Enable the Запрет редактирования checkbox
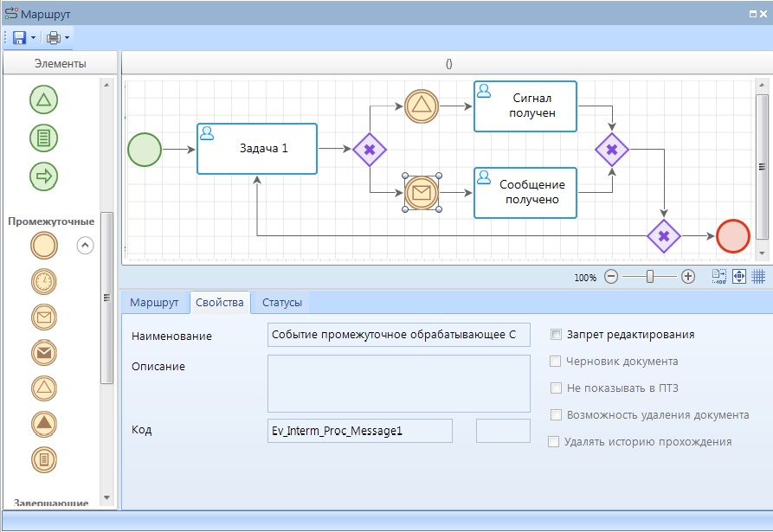 coord(557,335)
